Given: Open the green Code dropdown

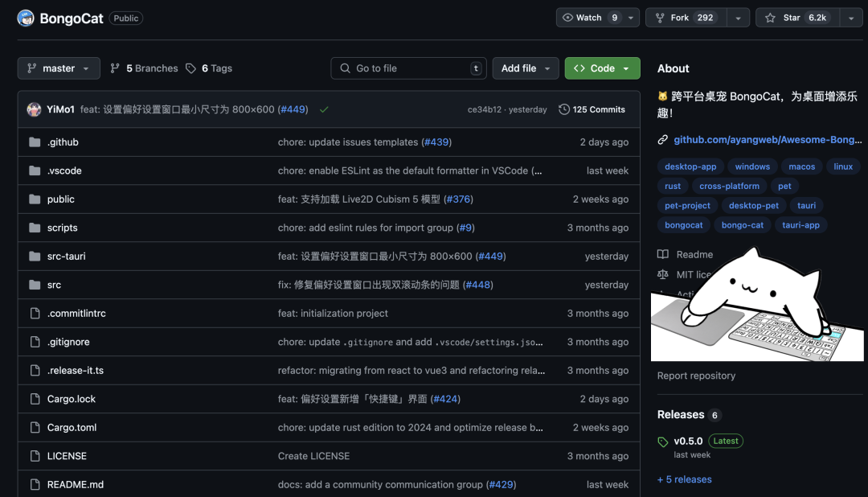Looking at the screenshot, I should (602, 68).
